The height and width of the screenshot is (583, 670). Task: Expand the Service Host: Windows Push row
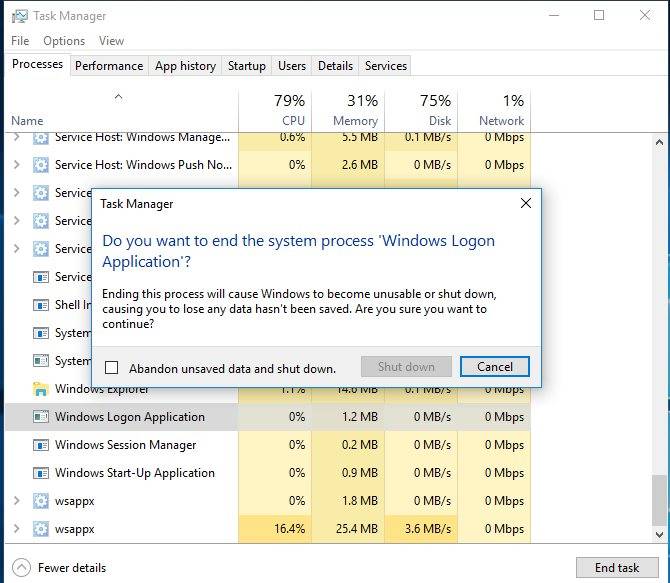point(16,165)
